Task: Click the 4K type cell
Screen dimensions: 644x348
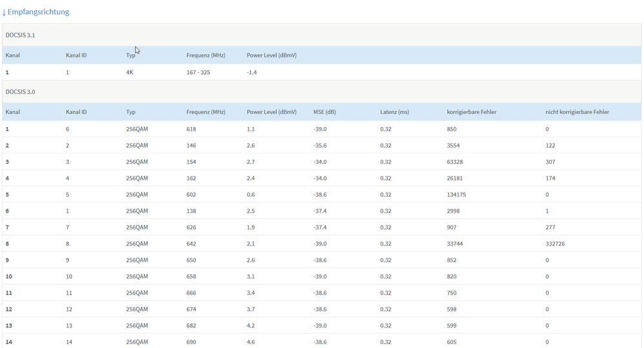Action: coord(130,72)
